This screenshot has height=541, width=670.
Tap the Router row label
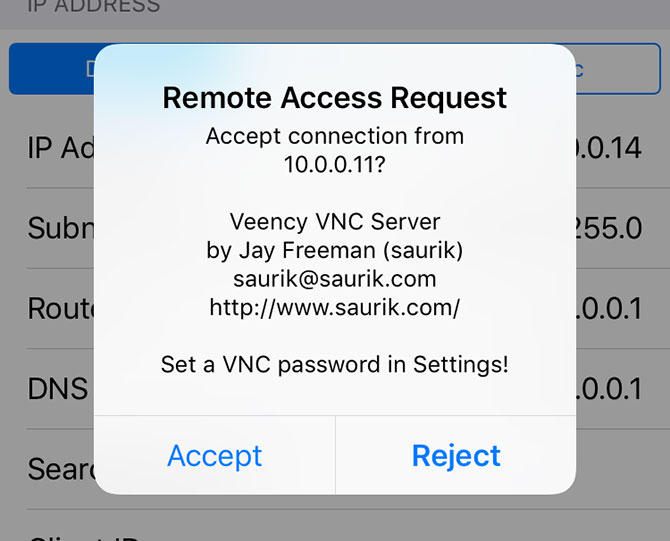tap(61, 308)
